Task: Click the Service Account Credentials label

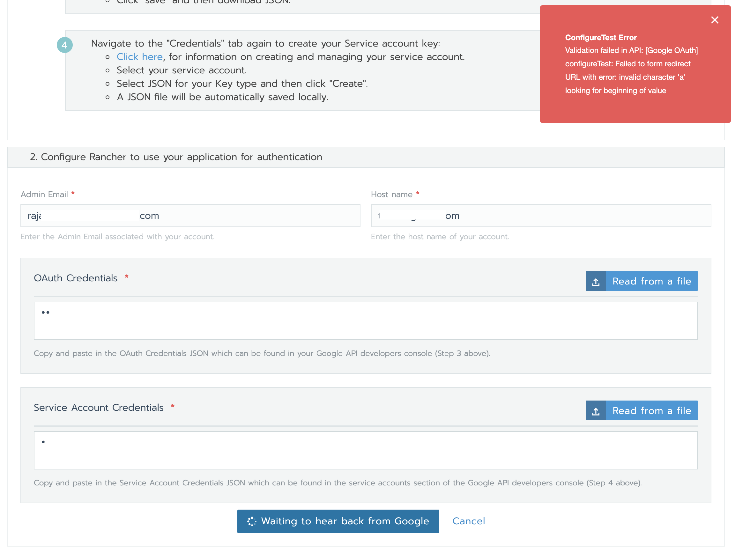Action: (x=99, y=407)
